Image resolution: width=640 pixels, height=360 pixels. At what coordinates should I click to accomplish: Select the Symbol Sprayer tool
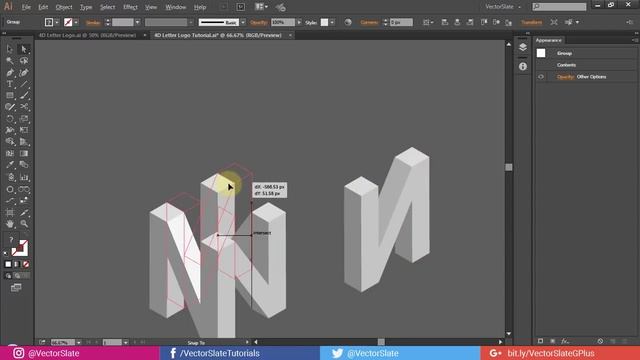coord(10,177)
